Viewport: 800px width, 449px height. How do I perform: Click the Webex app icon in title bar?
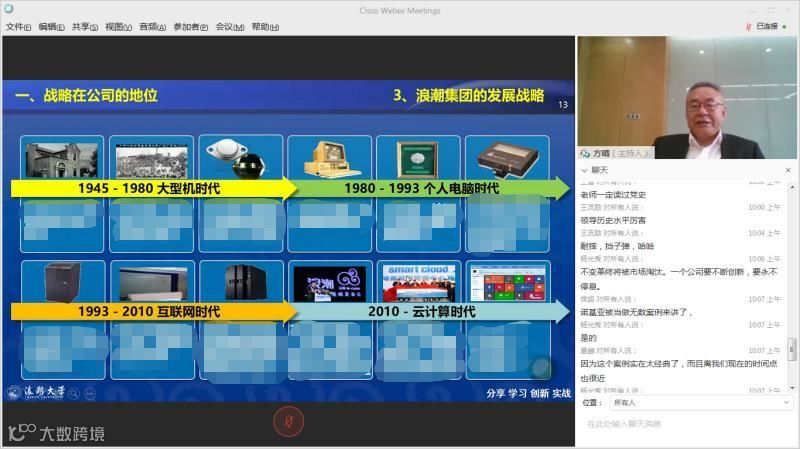click(x=9, y=9)
